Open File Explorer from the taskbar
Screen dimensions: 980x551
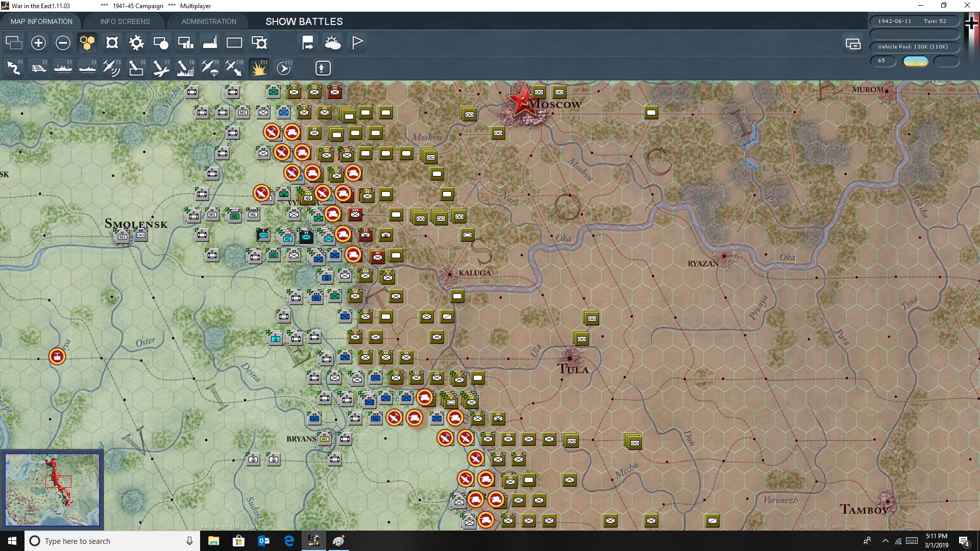coord(214,541)
